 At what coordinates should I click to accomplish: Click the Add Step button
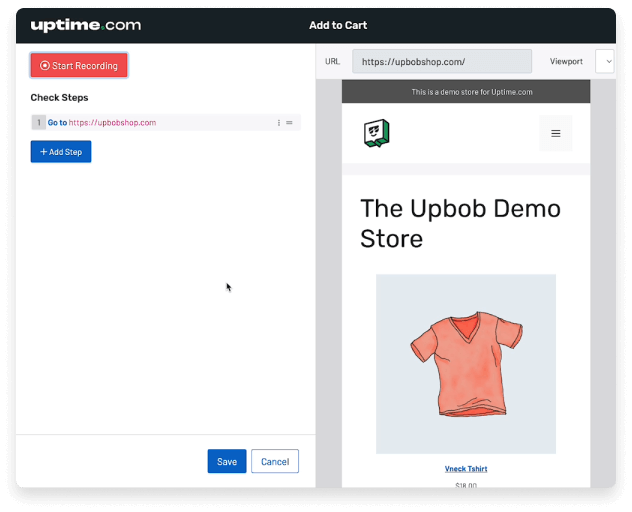[61, 152]
